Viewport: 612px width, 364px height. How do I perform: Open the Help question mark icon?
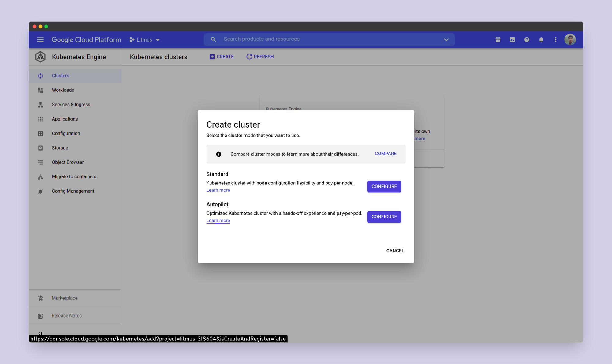click(527, 39)
